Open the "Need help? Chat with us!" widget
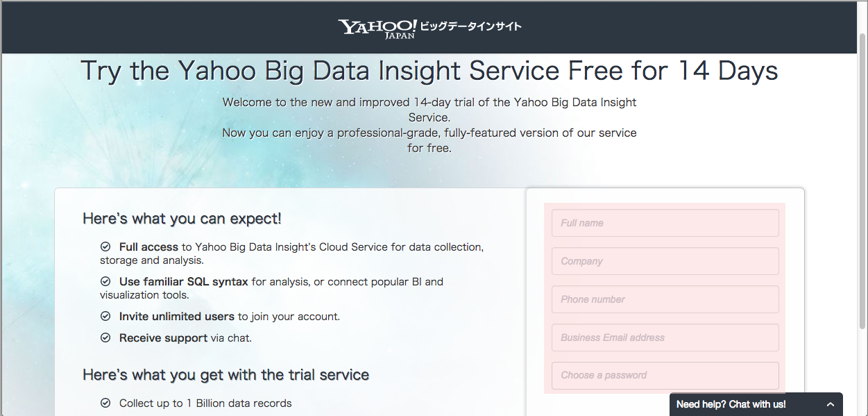 pyautogui.click(x=732, y=403)
